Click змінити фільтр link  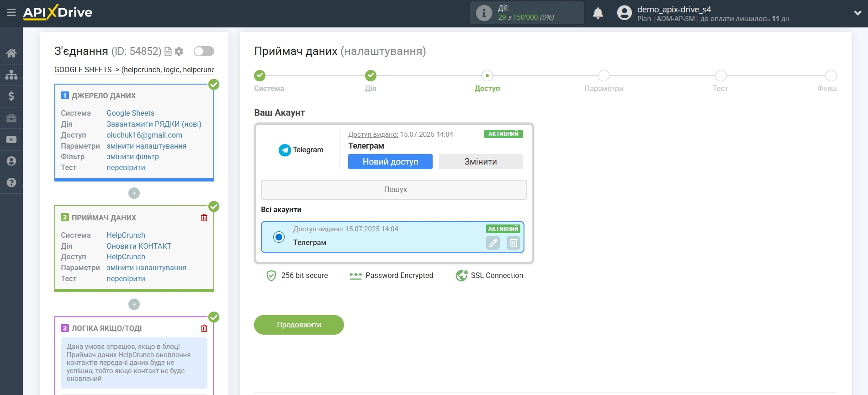132,156
